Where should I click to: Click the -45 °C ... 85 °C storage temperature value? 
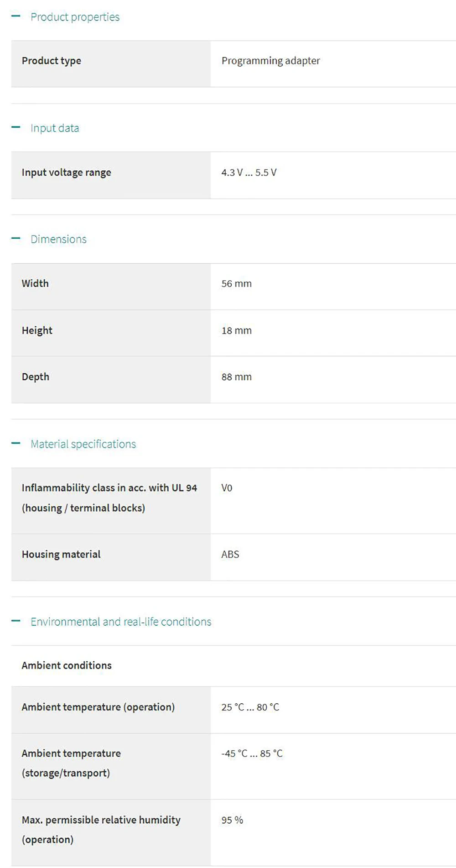coord(252,753)
